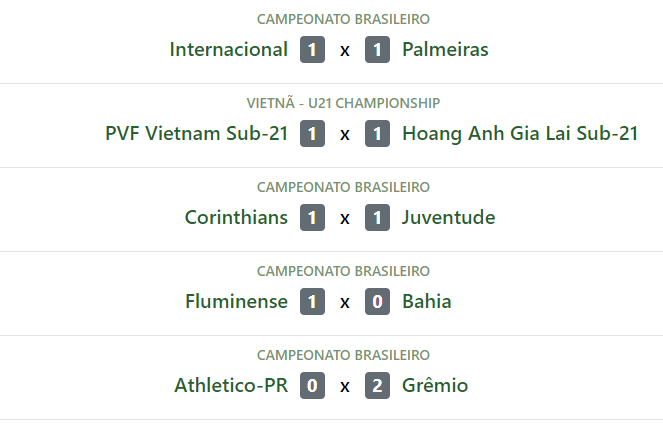The width and height of the screenshot is (663, 438).
Task: Click the Vietnã - U21 Championship label
Action: point(343,103)
